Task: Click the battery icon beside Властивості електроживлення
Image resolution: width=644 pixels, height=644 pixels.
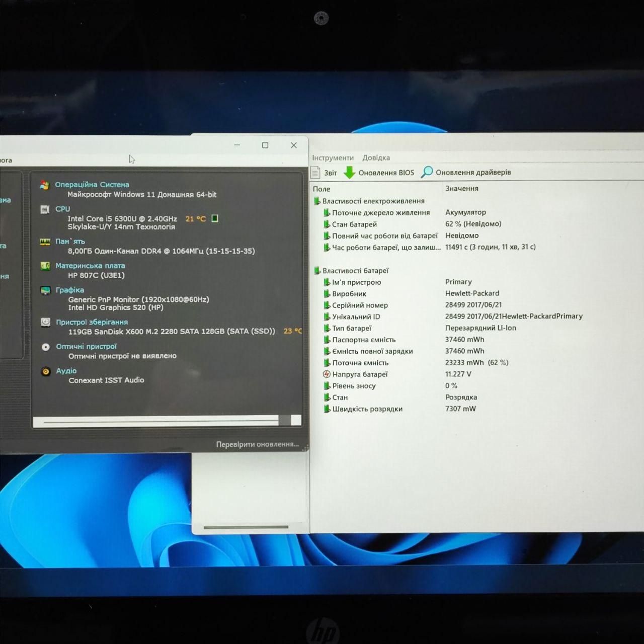Action: (x=317, y=201)
